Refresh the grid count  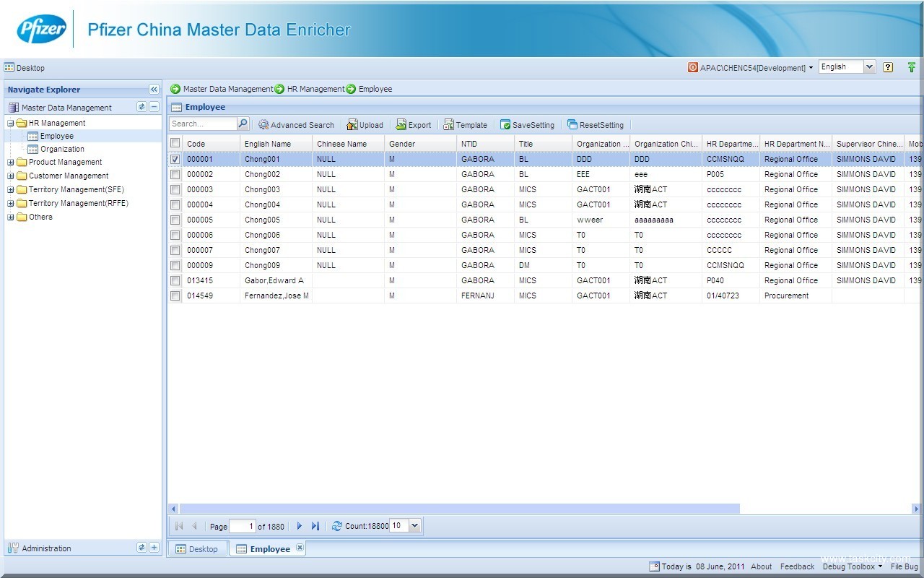click(x=336, y=526)
